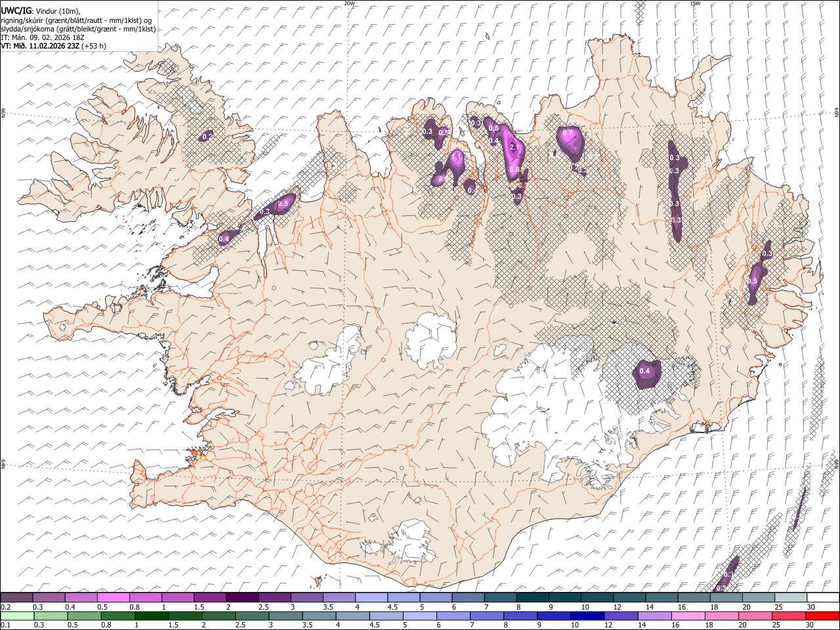This screenshot has height=630, width=840.
Task: Click the '(+53 h)' forecast offset text
Action: coord(94,46)
